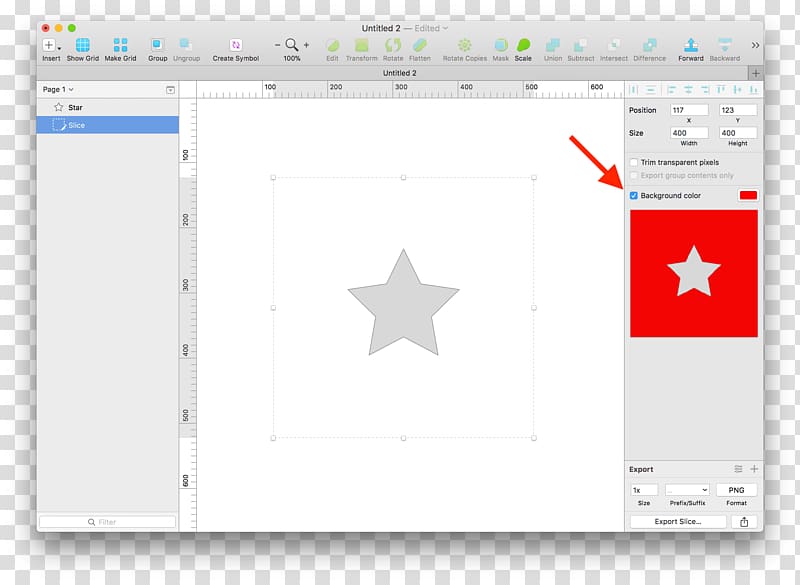Click the Ungroup toolbar icon
This screenshot has height=585, width=800.
coord(186,45)
